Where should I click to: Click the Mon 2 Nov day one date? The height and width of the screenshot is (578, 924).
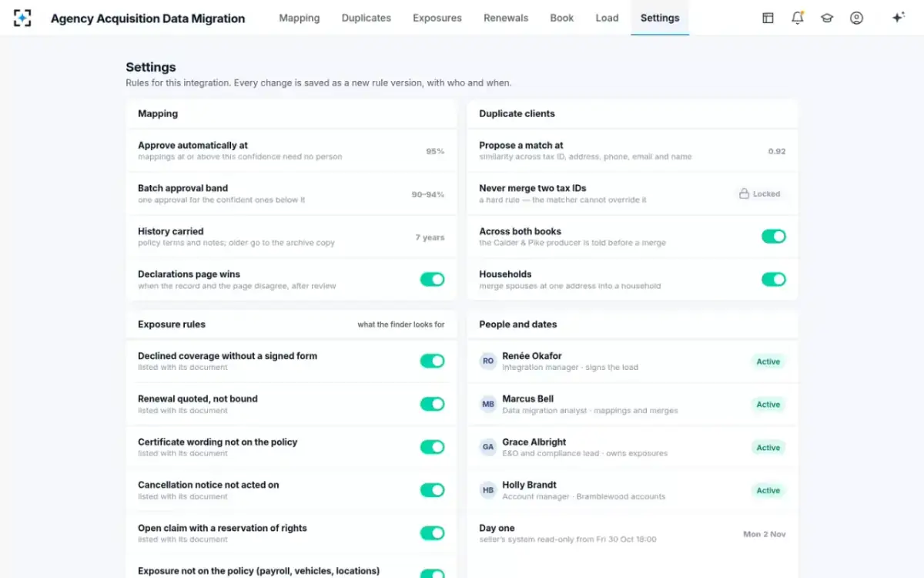[x=765, y=534]
